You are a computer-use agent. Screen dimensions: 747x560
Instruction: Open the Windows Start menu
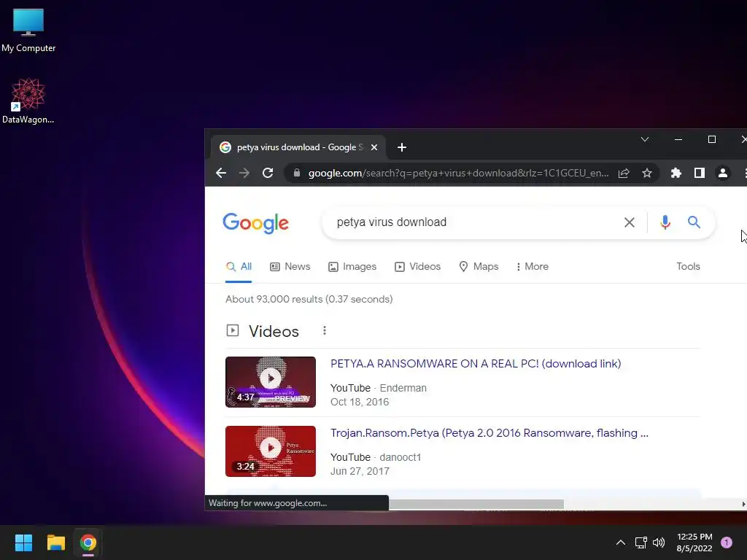coord(23,542)
